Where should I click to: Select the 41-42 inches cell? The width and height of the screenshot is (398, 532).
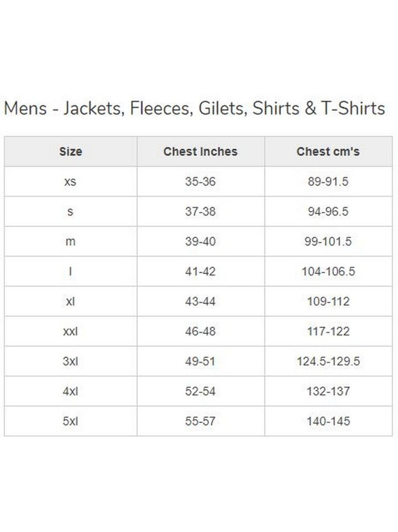200,271
